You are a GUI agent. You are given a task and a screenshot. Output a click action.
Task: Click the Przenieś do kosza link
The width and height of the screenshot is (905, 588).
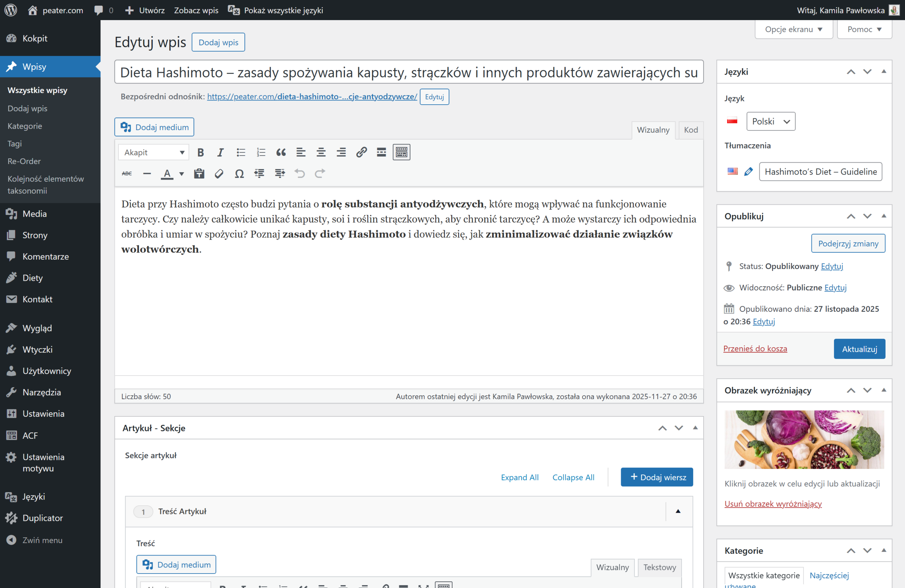pyautogui.click(x=755, y=348)
